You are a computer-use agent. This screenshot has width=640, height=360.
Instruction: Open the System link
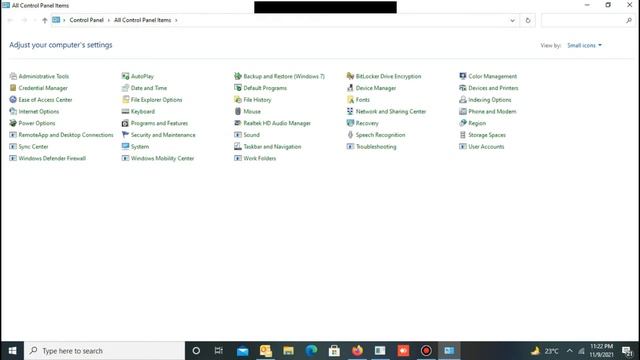pyautogui.click(x=140, y=147)
